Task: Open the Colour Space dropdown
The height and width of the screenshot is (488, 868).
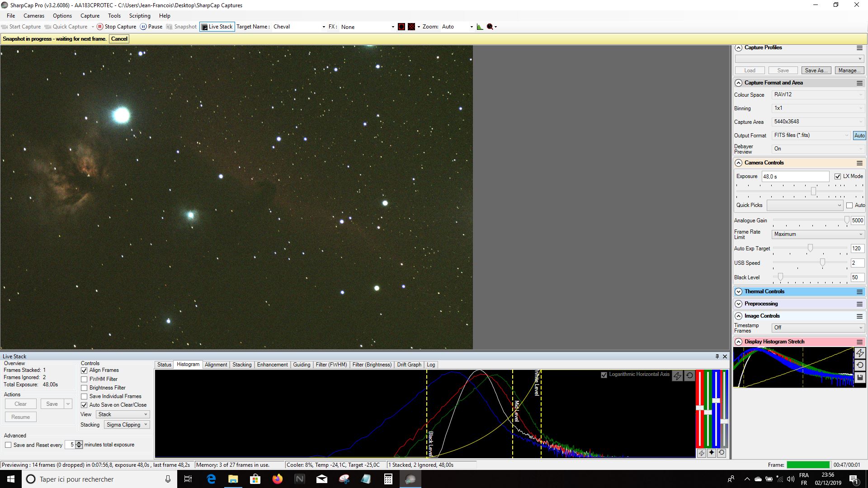Action: pos(818,95)
